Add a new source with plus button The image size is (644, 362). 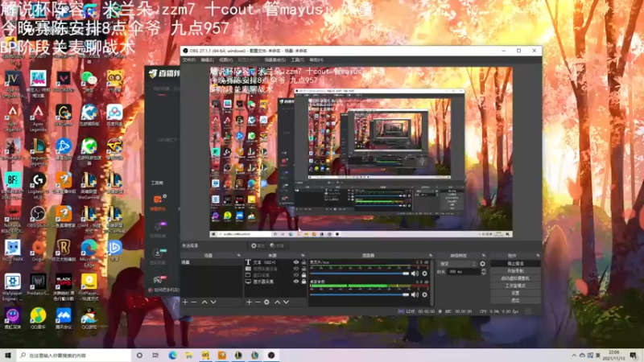(249, 302)
